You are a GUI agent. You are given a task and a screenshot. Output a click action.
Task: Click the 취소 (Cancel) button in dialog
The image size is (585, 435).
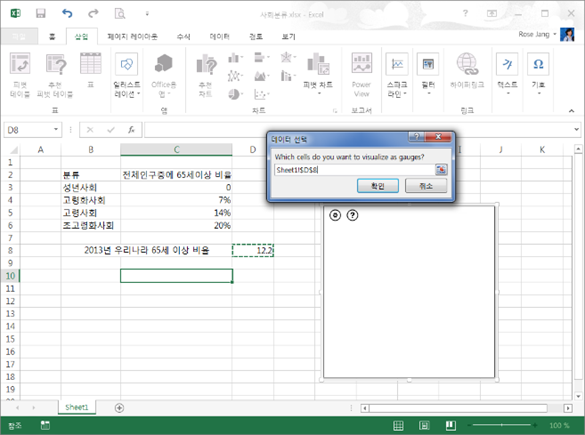pyautogui.click(x=426, y=185)
